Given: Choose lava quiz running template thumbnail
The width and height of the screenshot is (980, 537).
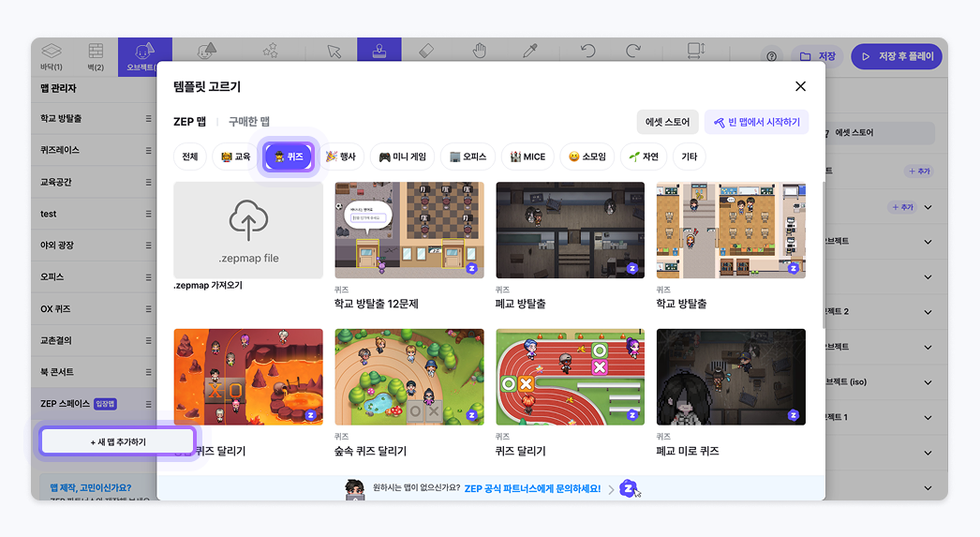Looking at the screenshot, I should [248, 377].
